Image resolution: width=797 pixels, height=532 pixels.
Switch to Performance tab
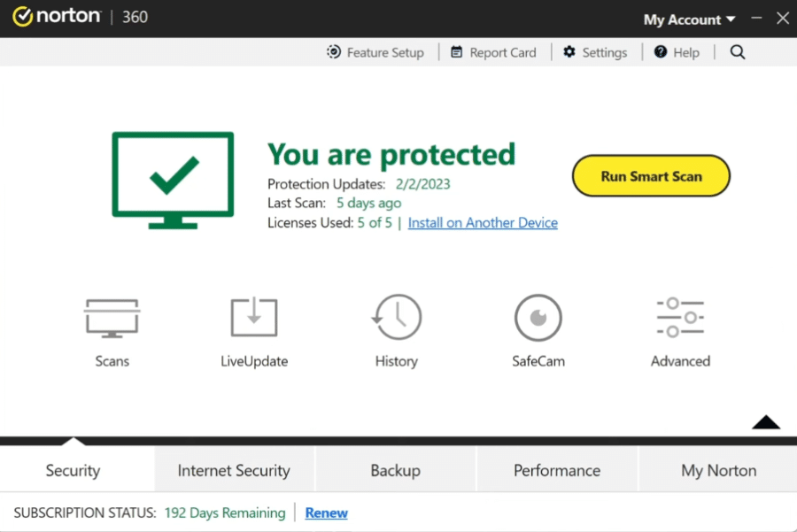557,470
